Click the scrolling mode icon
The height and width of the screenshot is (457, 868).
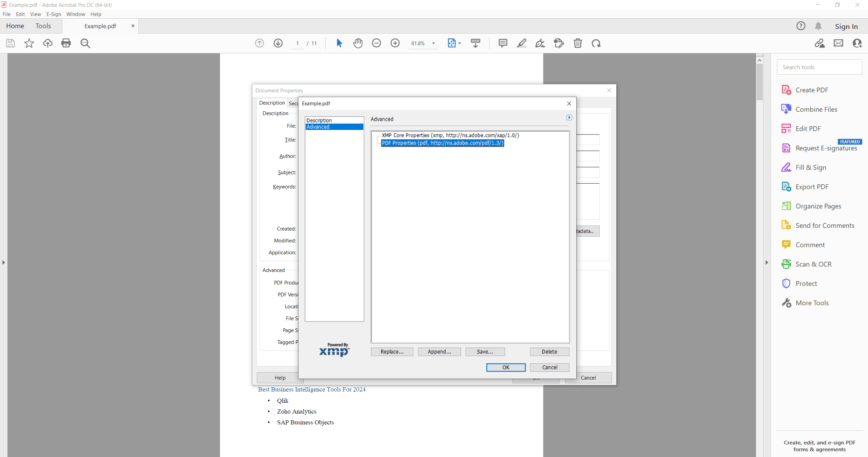(x=476, y=43)
